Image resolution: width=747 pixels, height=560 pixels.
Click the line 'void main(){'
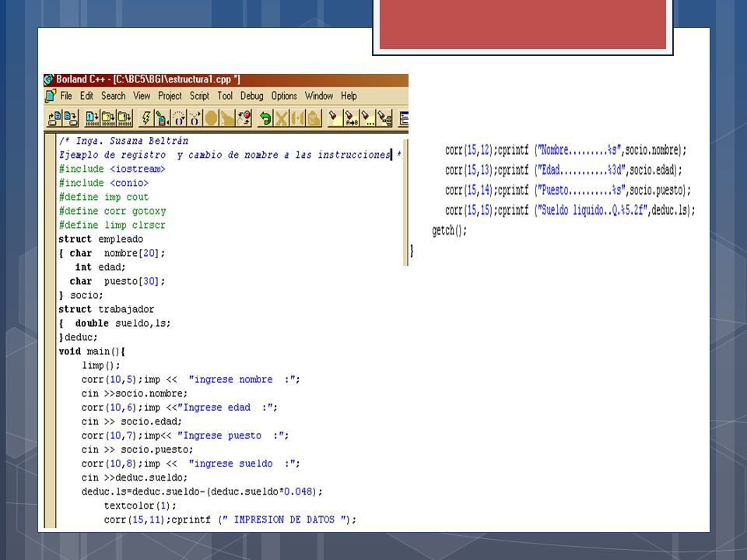(x=92, y=352)
